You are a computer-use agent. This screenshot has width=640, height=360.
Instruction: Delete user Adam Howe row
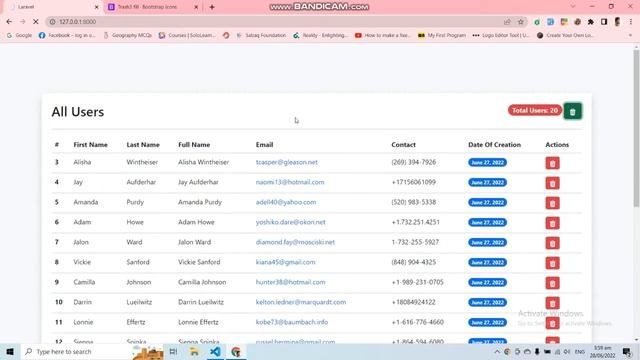(x=552, y=223)
